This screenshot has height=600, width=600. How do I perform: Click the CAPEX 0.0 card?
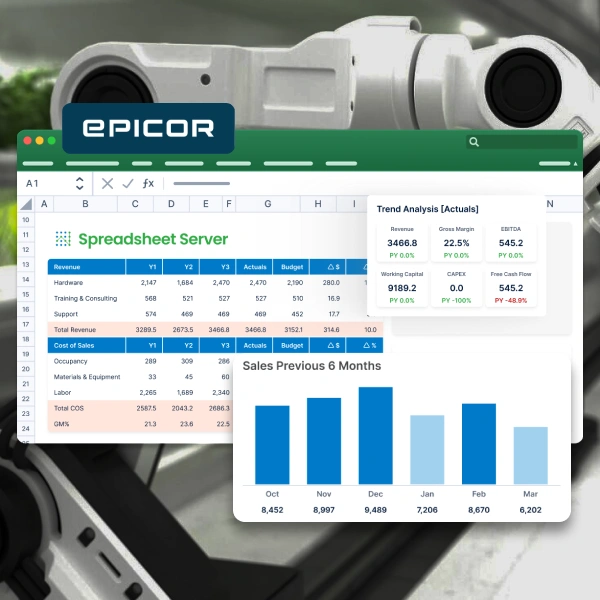coord(457,288)
